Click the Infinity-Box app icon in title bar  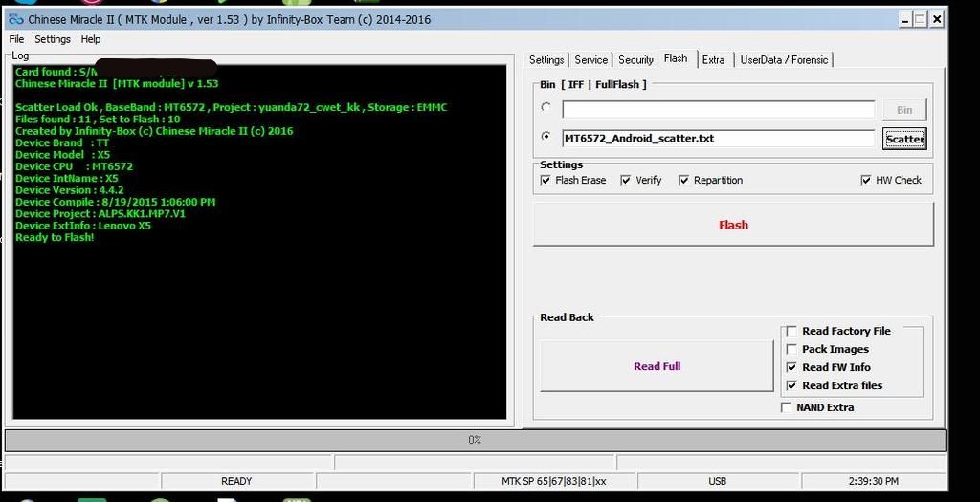(x=15, y=19)
